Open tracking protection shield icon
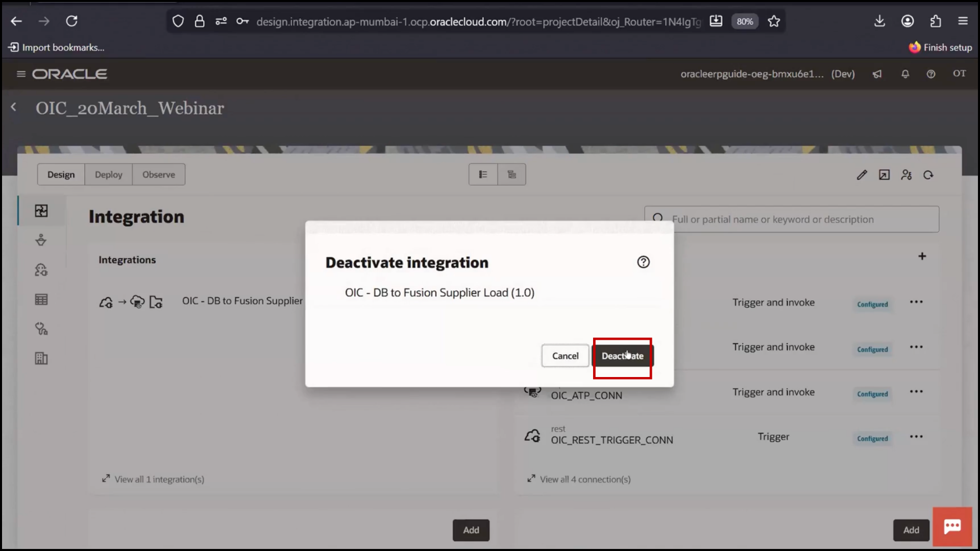 click(x=178, y=21)
